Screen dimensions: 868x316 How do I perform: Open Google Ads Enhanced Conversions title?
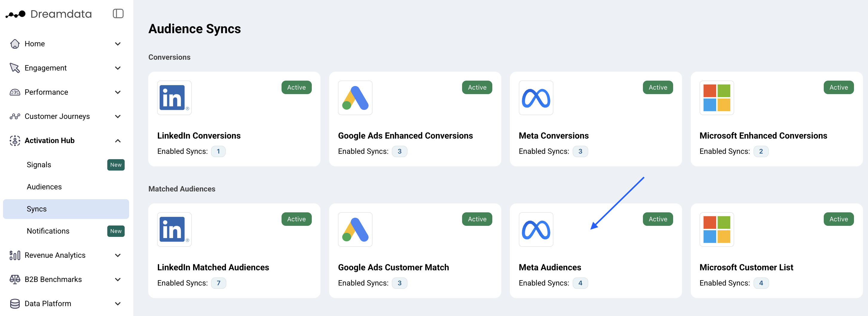tap(405, 136)
